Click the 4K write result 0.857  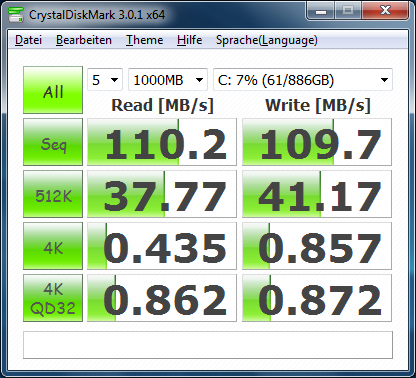[317, 246]
